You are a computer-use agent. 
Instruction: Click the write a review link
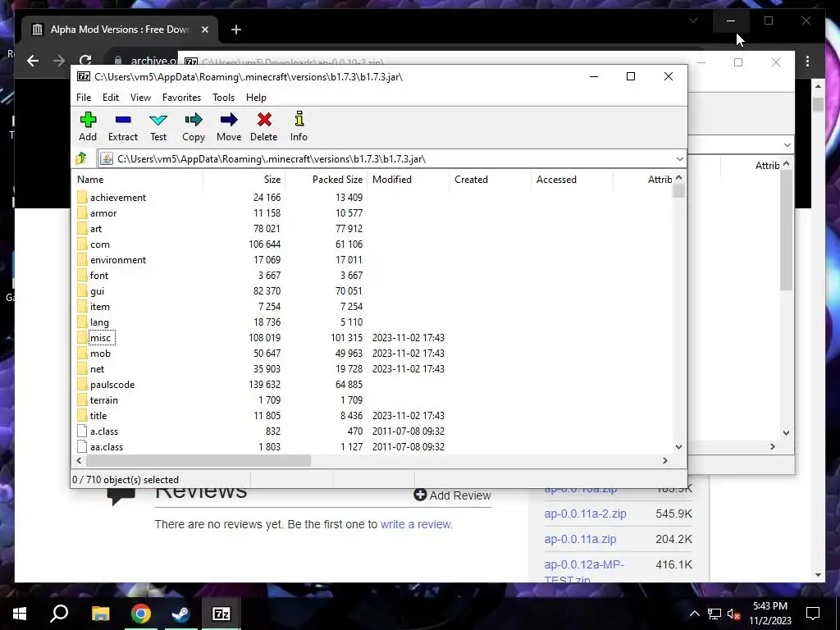(x=416, y=524)
